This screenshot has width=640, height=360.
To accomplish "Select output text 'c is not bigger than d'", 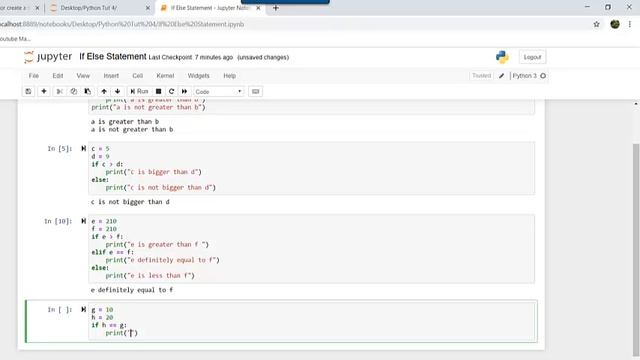I will pos(130,202).
